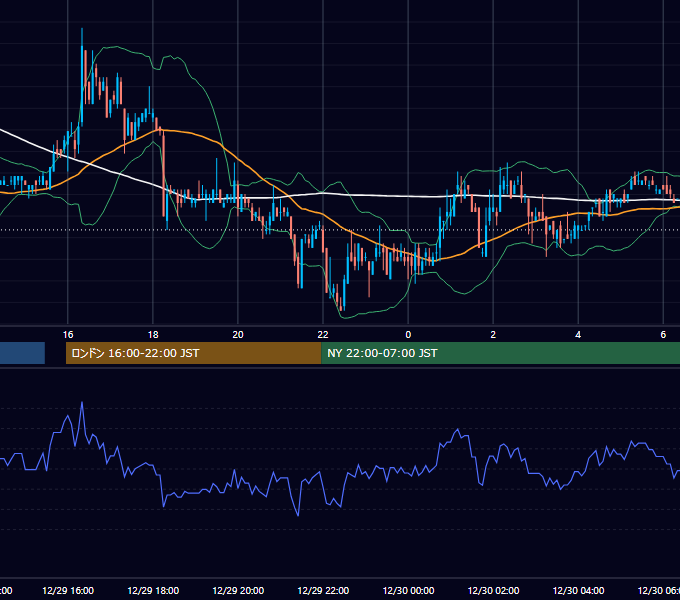Click hour label "18" under the candlestick chart
Screen dimensions: 680x600
point(153,335)
